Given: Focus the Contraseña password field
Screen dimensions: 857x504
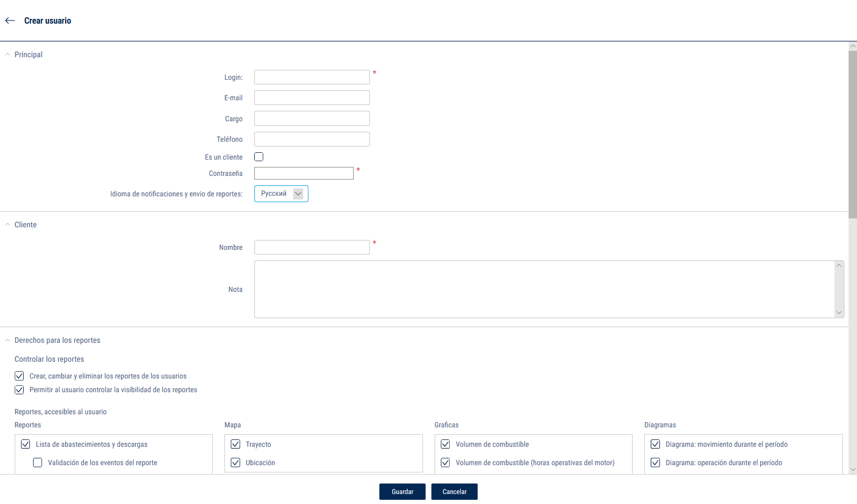Looking at the screenshot, I should pyautogui.click(x=304, y=173).
